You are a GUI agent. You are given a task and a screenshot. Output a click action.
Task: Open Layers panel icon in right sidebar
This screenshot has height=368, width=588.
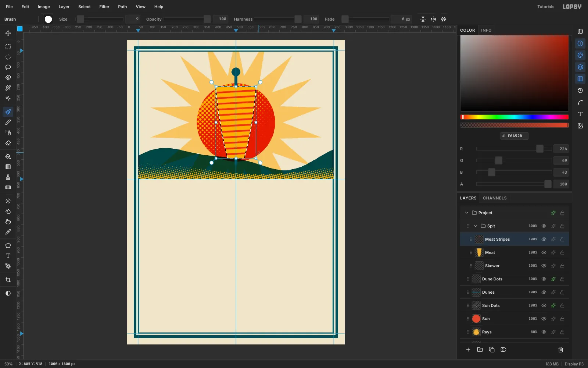coord(580,67)
